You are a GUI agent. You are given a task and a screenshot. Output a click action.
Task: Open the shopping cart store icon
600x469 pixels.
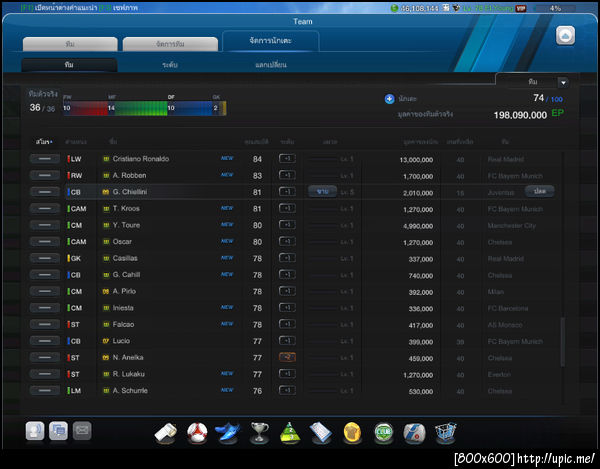pos(446,433)
